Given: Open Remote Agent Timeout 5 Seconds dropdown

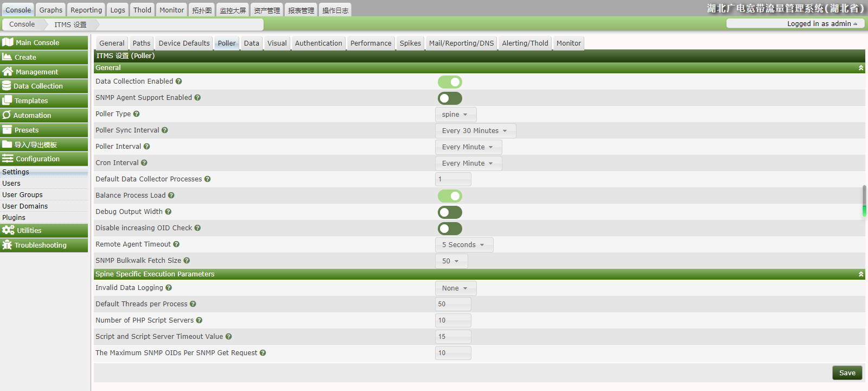Looking at the screenshot, I should point(464,245).
